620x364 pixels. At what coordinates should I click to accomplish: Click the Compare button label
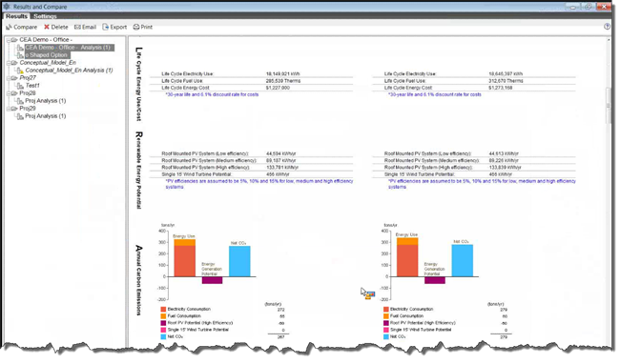pos(26,27)
